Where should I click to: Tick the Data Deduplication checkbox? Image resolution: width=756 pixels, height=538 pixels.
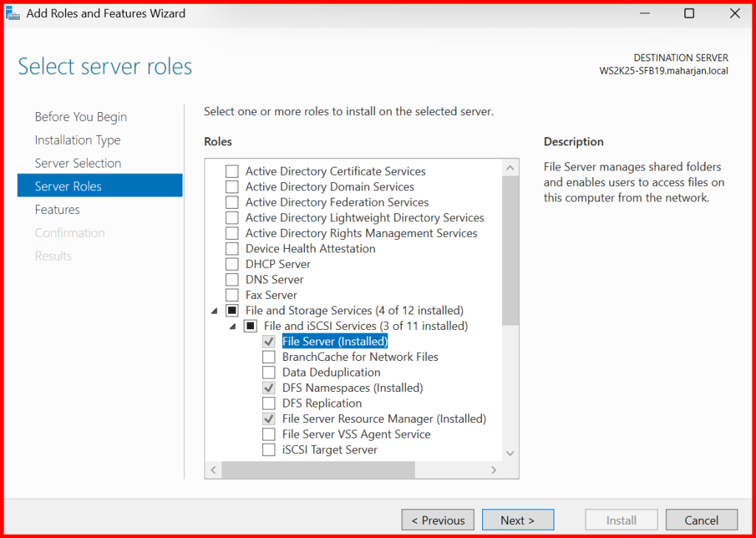(x=269, y=373)
